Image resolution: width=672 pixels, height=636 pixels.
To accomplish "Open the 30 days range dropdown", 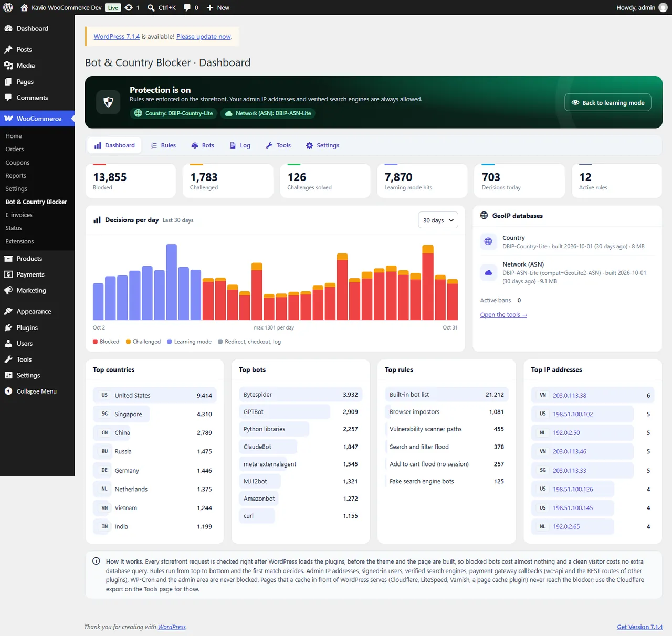I will (x=438, y=220).
